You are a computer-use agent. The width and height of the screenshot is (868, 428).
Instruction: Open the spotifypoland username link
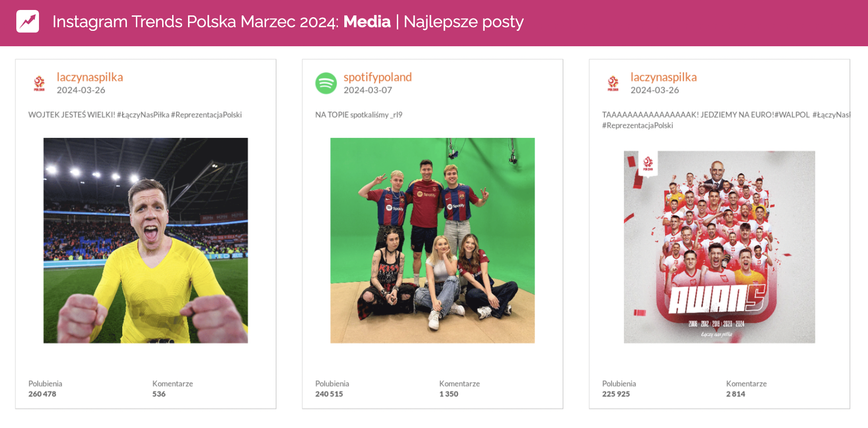tap(377, 77)
